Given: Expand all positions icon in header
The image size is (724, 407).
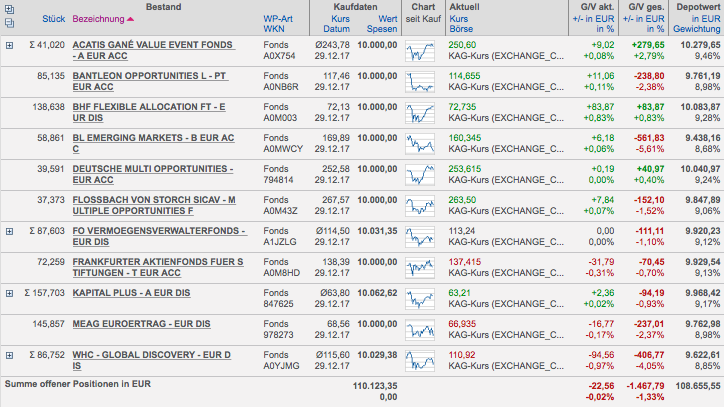Looking at the screenshot, I should click(9, 9).
